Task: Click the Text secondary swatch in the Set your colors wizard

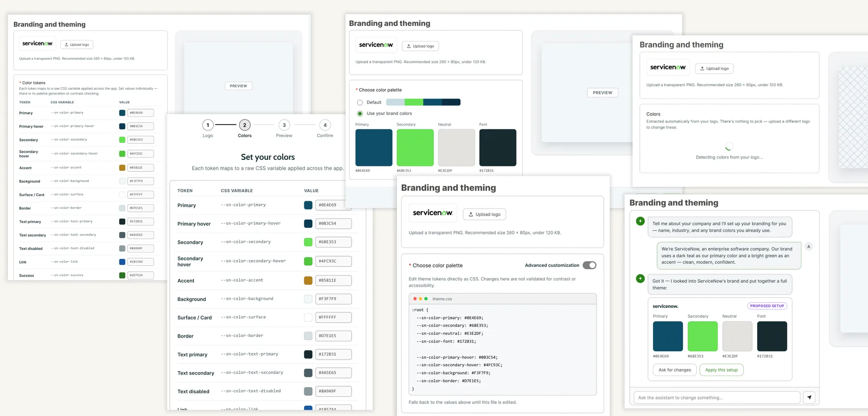Action: [x=308, y=373]
